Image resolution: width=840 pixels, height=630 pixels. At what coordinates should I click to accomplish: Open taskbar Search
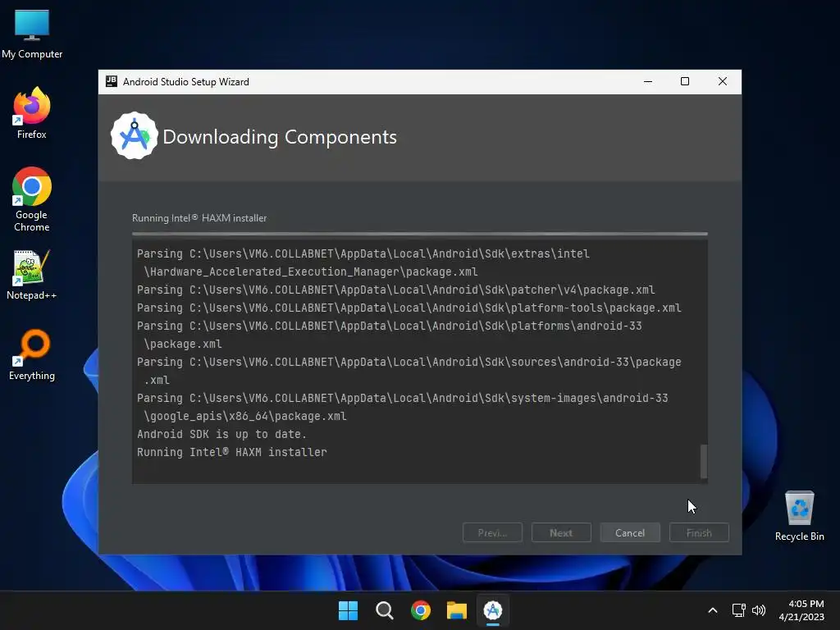(384, 610)
